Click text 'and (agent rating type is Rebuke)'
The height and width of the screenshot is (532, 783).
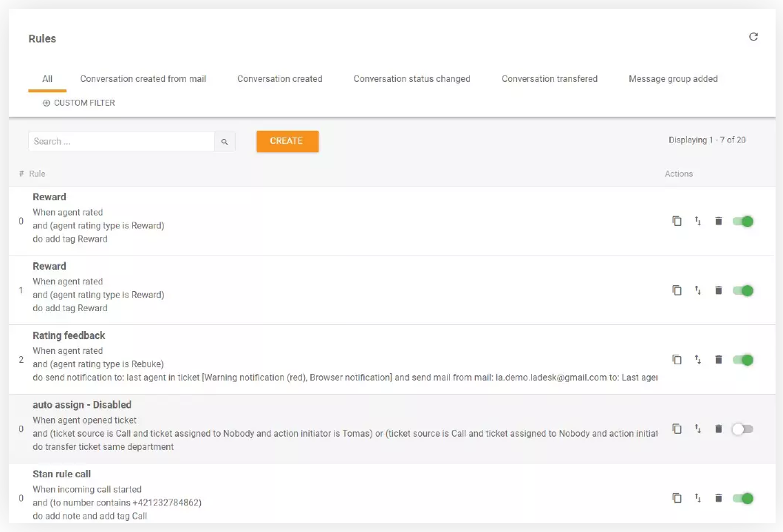pos(98,364)
